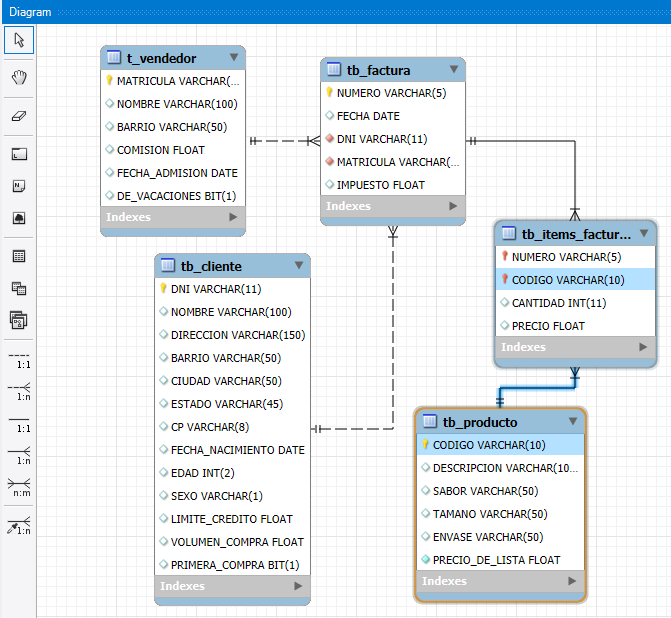Select solid 1:n identifying relationship tool

click(19, 455)
